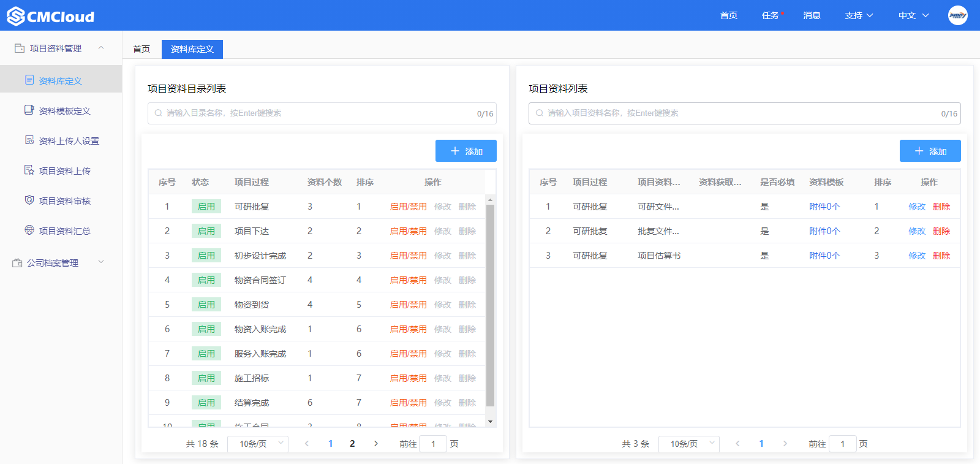Toggle 启用/禁用 for 结算完成 row
This screenshot has height=464, width=980.
coord(409,403)
